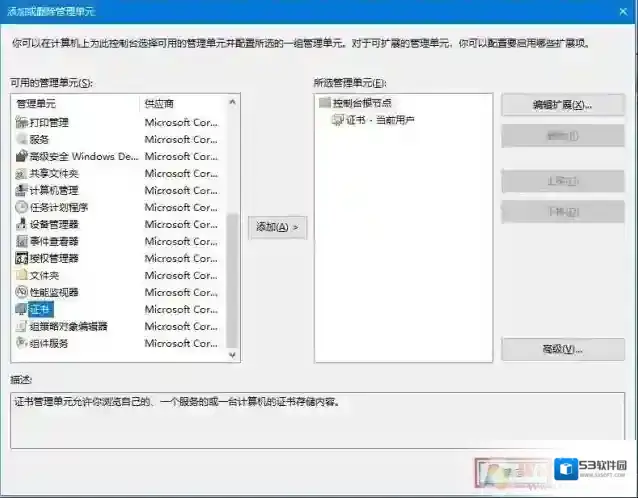
Task: Click the 添加(A) > button
Action: [277, 227]
